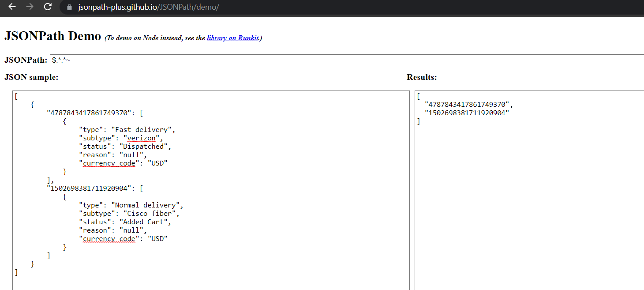Screen dimensions: 644x290
Task: Click the second "reason": "null" line
Action: click(x=113, y=230)
